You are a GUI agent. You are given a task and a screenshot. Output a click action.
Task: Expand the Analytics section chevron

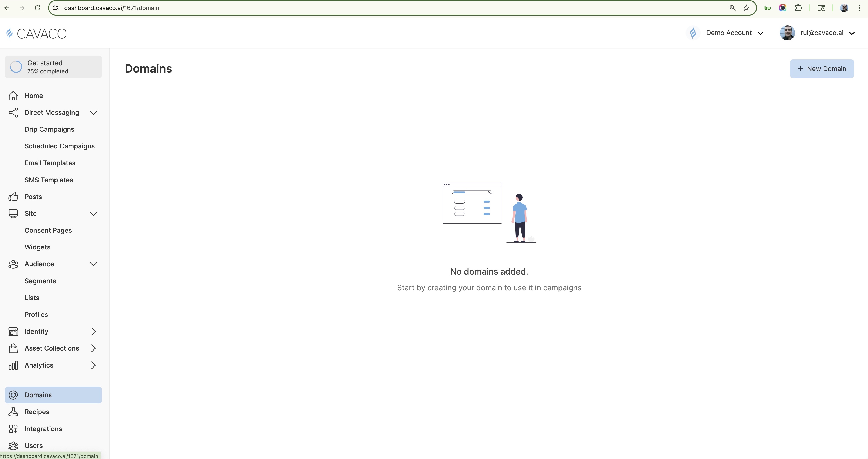(x=93, y=365)
